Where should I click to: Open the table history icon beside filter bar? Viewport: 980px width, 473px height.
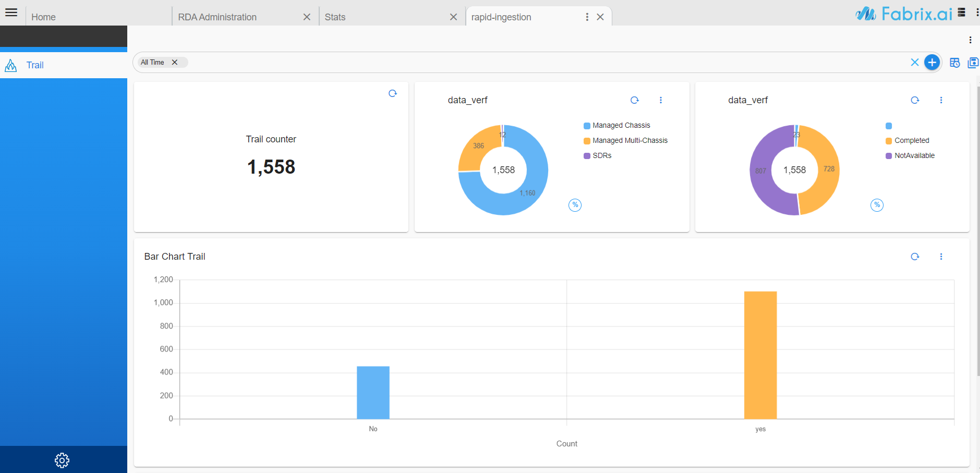[x=954, y=62]
